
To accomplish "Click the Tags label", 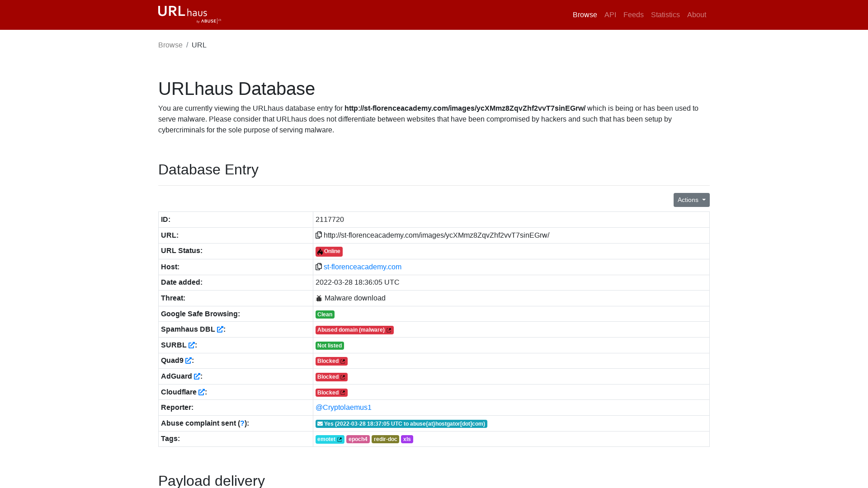I will tap(170, 439).
